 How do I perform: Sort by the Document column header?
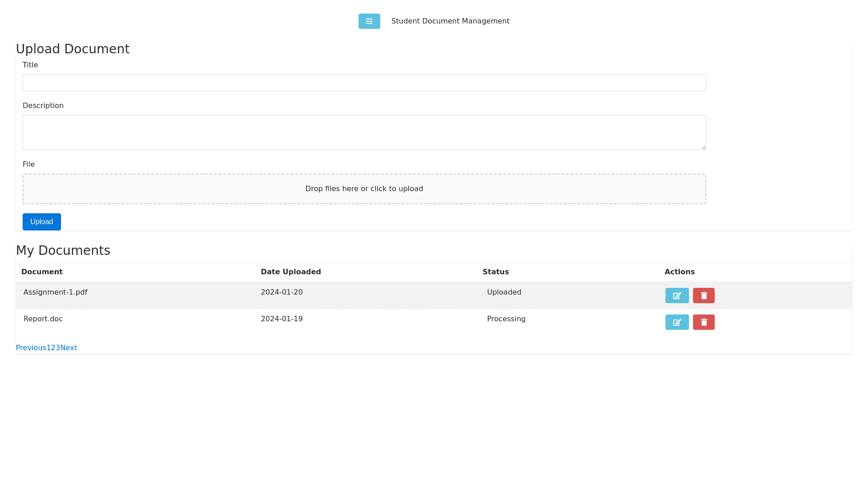[x=42, y=272]
